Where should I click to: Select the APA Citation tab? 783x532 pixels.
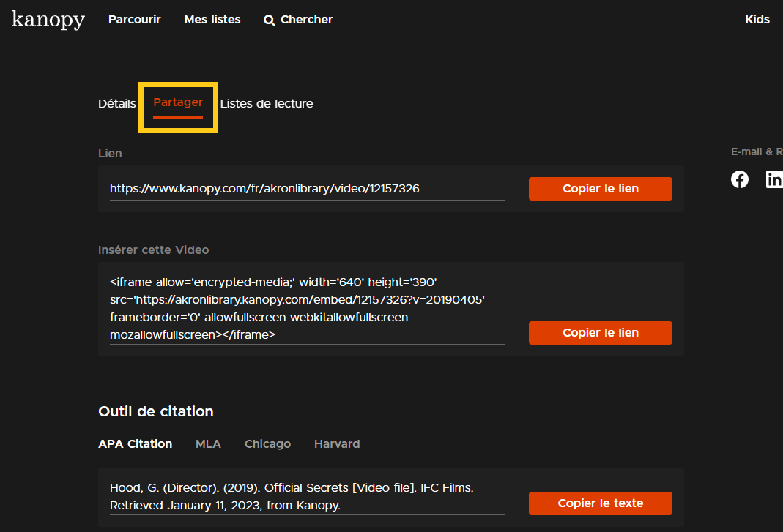pyautogui.click(x=135, y=443)
